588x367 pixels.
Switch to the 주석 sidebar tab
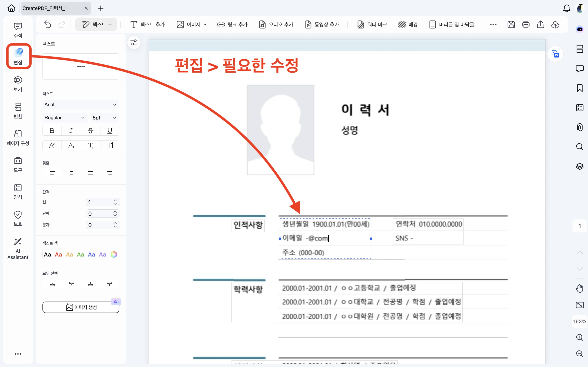[x=18, y=30]
